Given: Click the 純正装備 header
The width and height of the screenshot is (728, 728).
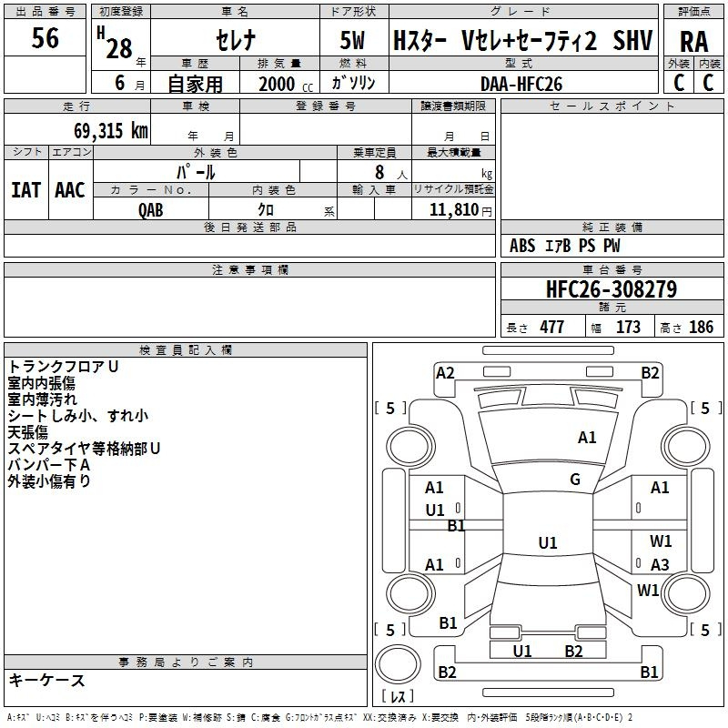Looking at the screenshot, I should (x=612, y=227).
